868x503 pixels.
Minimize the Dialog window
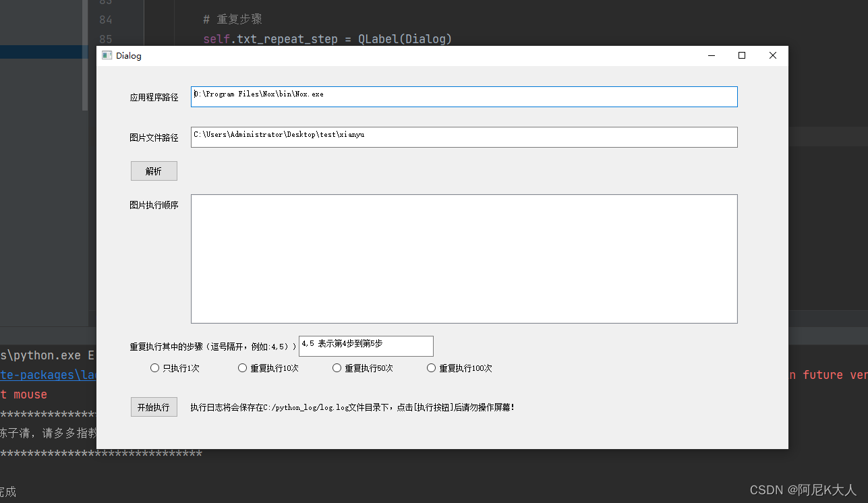point(711,55)
